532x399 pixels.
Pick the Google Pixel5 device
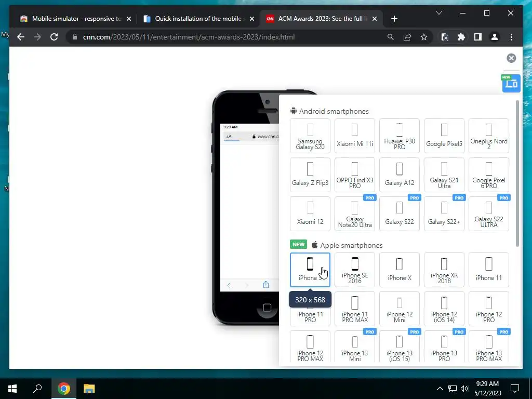tap(444, 136)
